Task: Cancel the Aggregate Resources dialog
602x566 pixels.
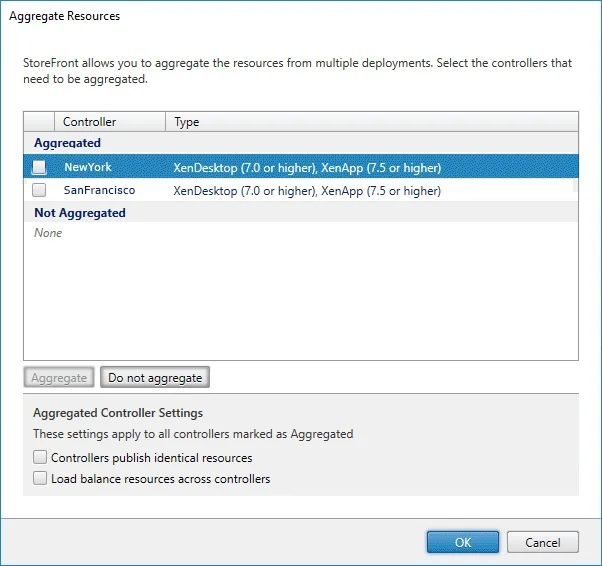Action: pos(542,542)
